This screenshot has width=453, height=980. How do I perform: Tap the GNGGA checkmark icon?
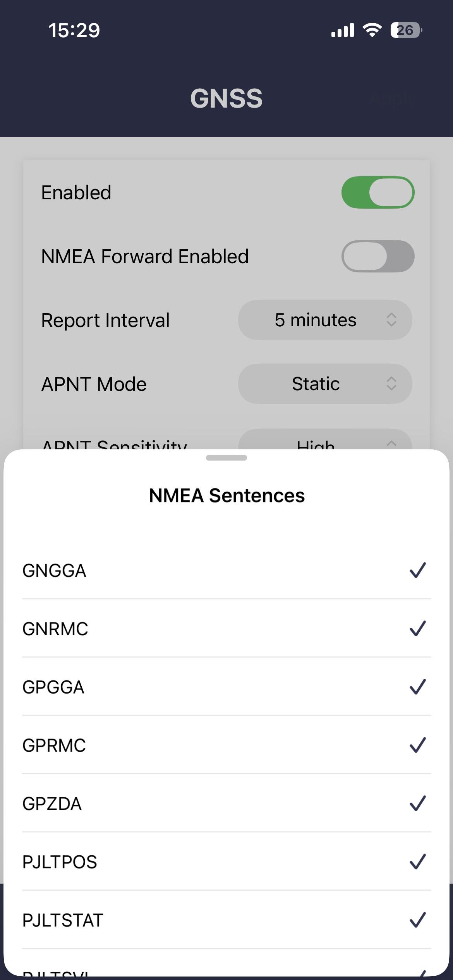click(x=417, y=571)
